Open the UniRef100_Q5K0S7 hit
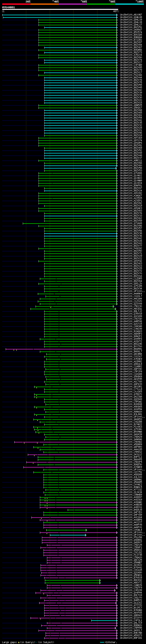The height and width of the screenshot is (644, 146). click(x=131, y=108)
